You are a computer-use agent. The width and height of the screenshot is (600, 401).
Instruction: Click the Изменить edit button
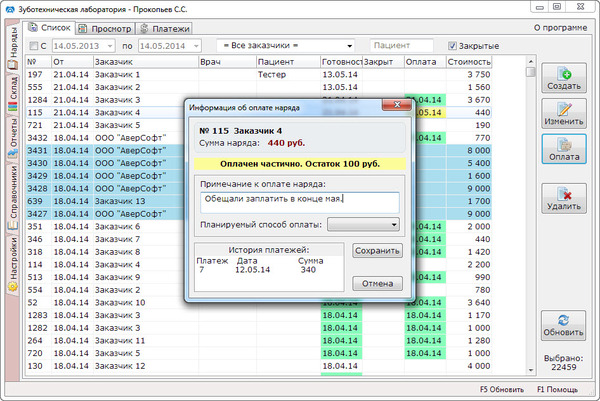564,113
